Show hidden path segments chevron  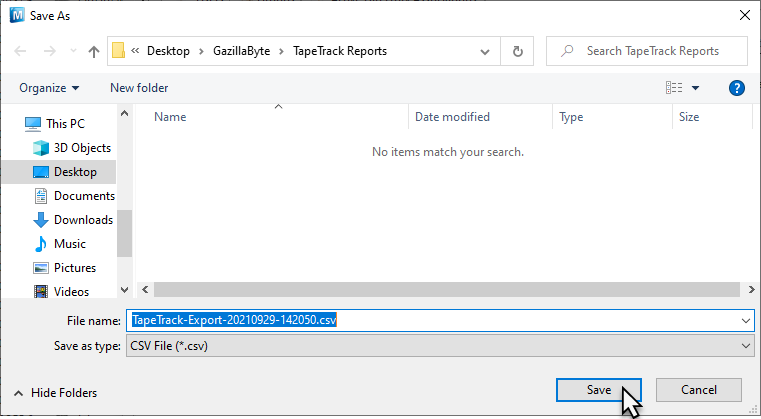coord(135,50)
